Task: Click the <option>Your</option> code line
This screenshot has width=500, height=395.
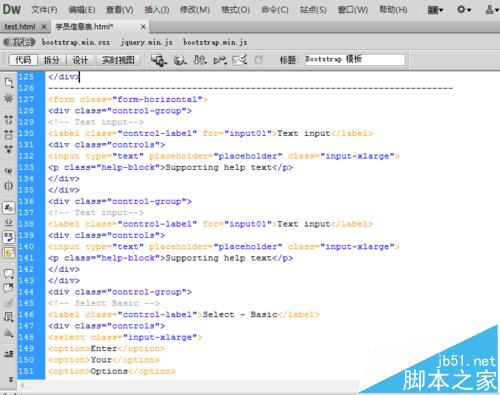Action: (104, 360)
